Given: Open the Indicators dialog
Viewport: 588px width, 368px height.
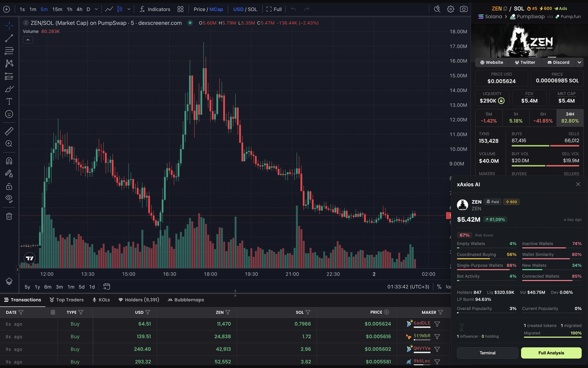Looking at the screenshot, I should pos(155,9).
